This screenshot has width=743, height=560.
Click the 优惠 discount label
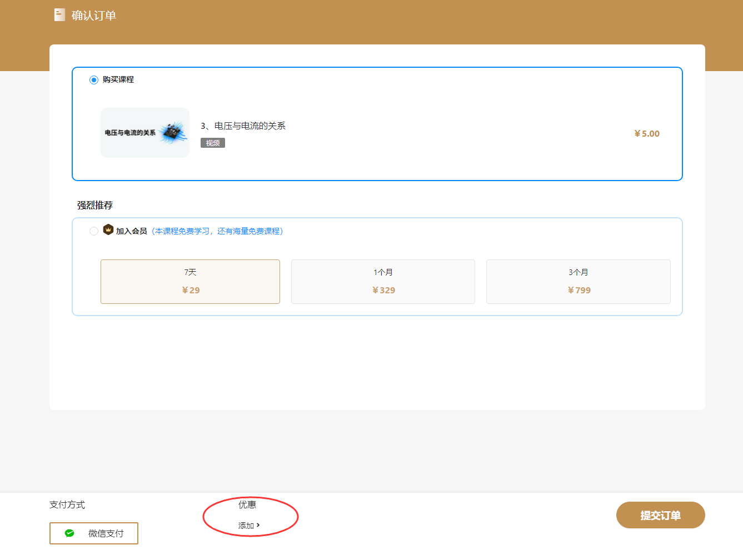pyautogui.click(x=247, y=504)
